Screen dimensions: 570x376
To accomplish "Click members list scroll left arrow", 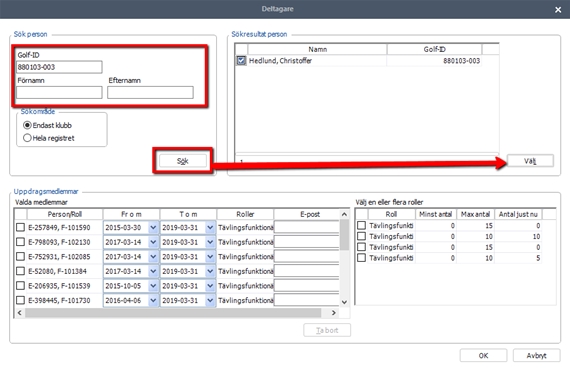I will point(20,313).
